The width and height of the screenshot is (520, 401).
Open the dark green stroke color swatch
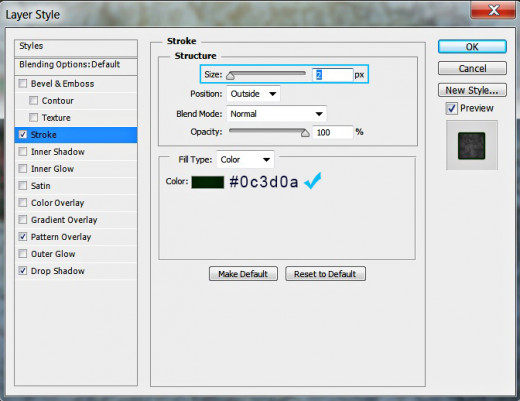(x=208, y=182)
